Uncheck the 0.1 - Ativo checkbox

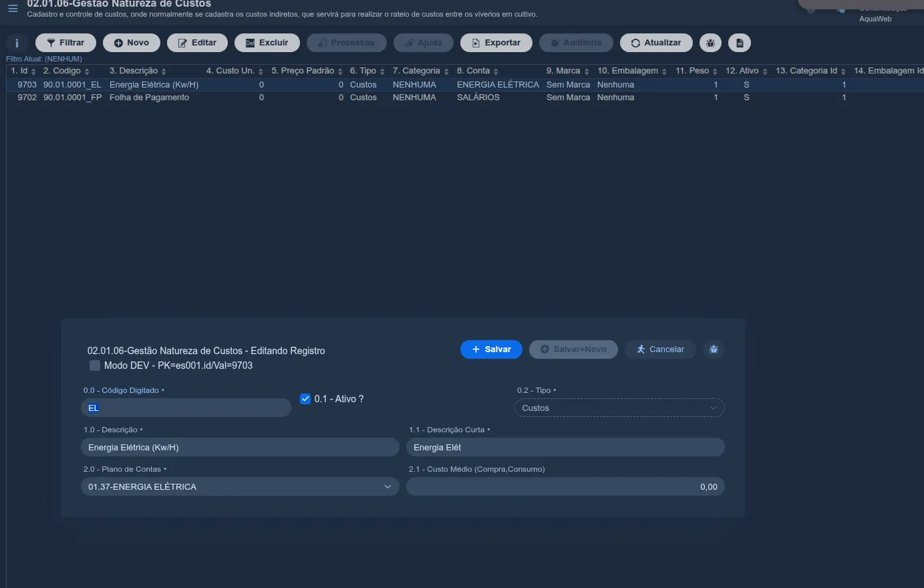(305, 399)
